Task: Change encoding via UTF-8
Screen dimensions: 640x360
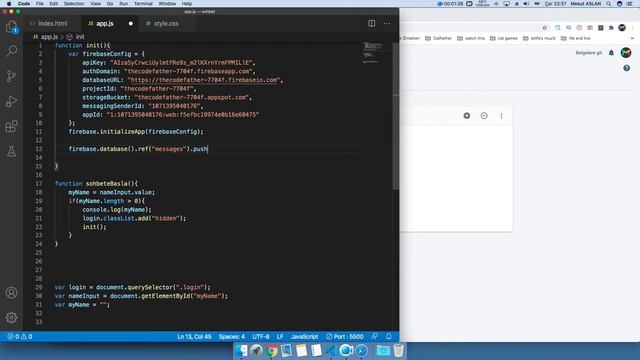Action: click(x=261, y=336)
